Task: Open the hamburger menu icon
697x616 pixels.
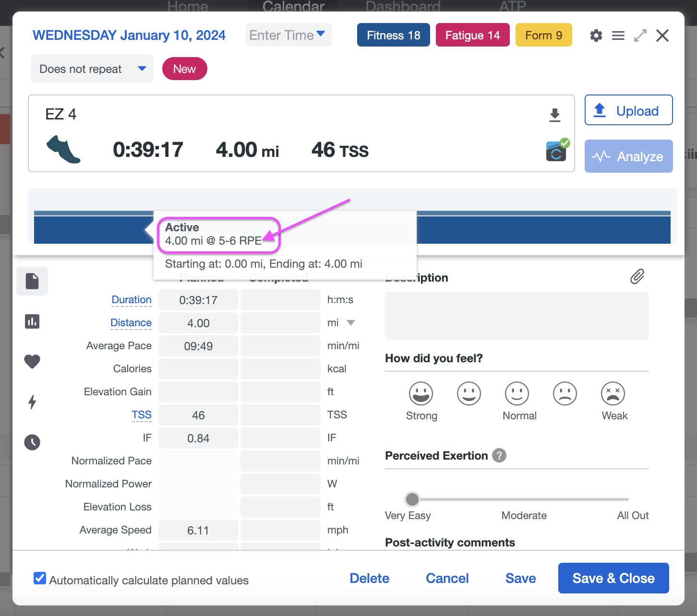Action: (618, 36)
